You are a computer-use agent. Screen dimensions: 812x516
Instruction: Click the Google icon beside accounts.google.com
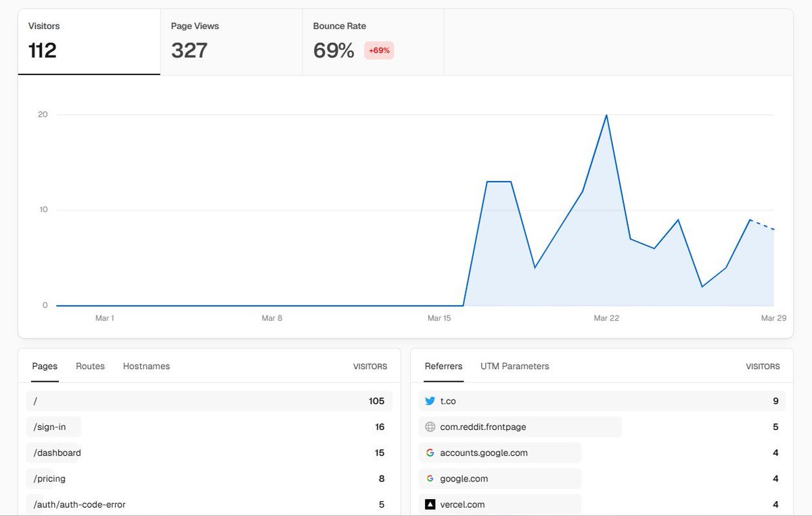tap(430, 452)
